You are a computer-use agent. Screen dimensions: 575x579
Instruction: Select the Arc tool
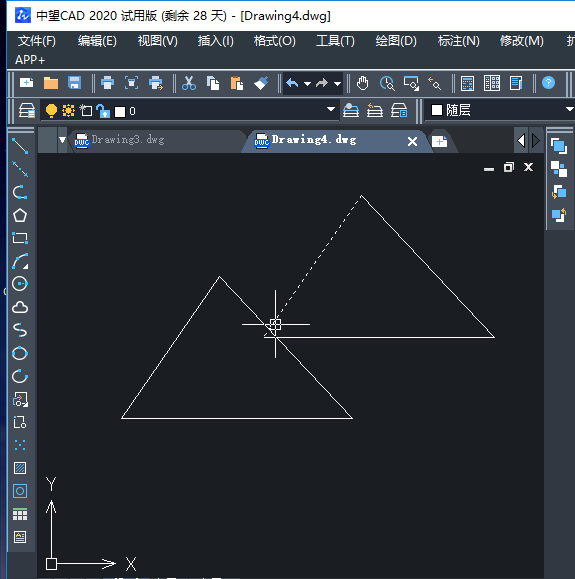(20, 261)
